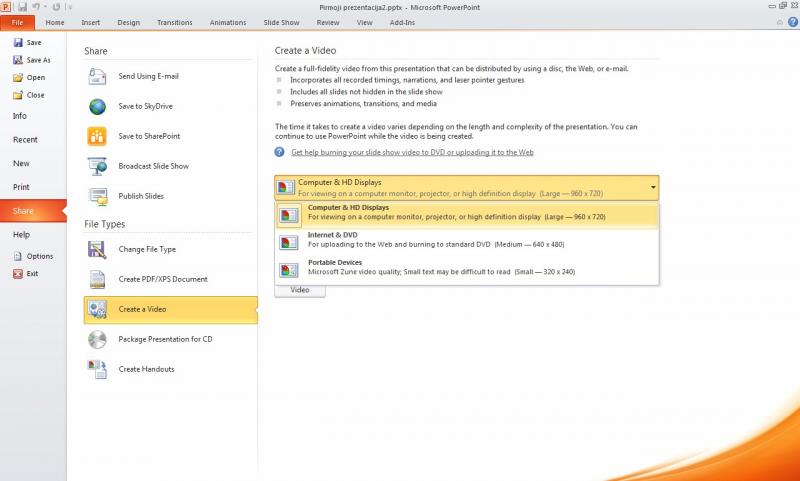This screenshot has height=481, width=800.
Task: Open the New presentation section
Action: (33, 164)
